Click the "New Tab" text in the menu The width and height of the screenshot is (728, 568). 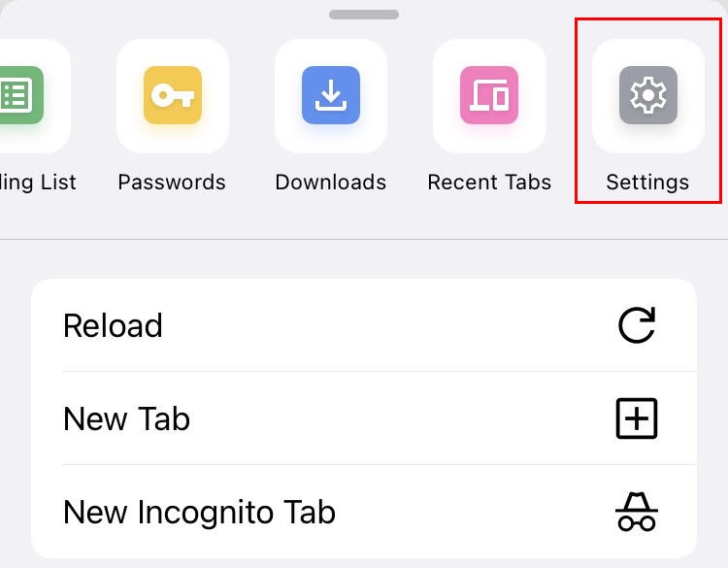[x=126, y=418]
